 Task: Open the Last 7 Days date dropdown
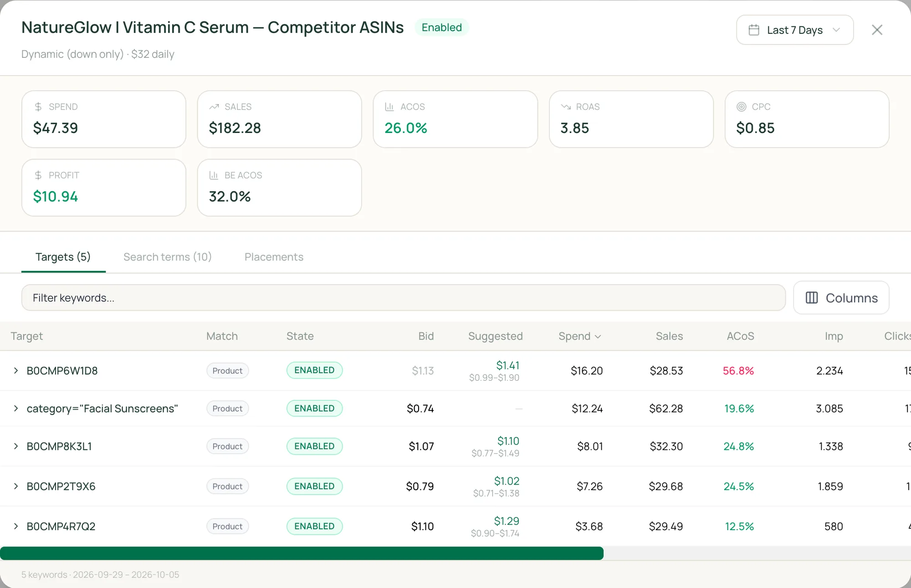point(795,30)
